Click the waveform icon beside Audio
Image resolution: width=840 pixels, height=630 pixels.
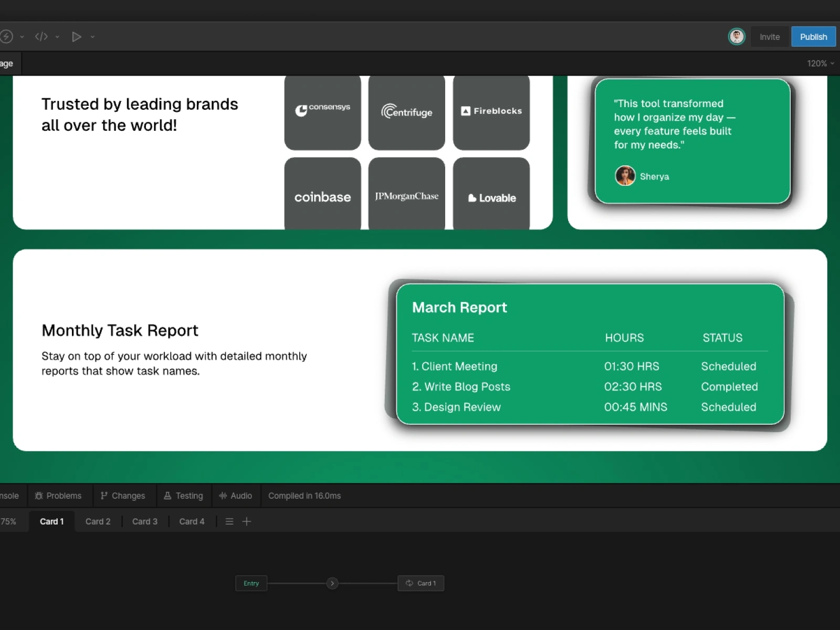point(223,496)
